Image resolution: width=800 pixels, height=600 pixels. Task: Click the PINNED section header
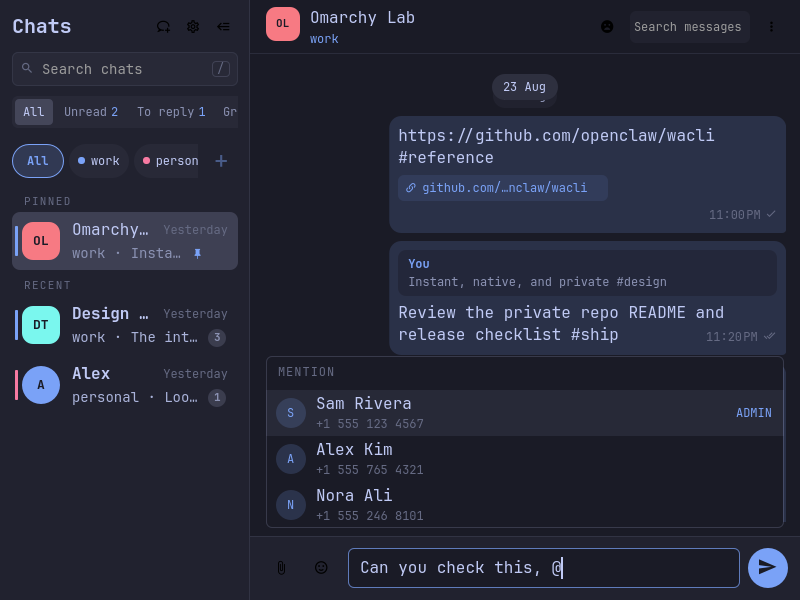pos(47,201)
